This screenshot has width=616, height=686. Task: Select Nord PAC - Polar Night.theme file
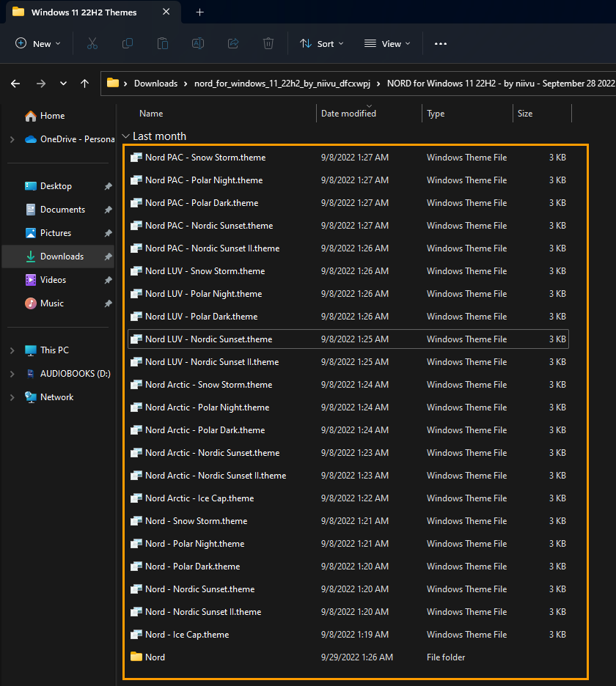[348, 180]
